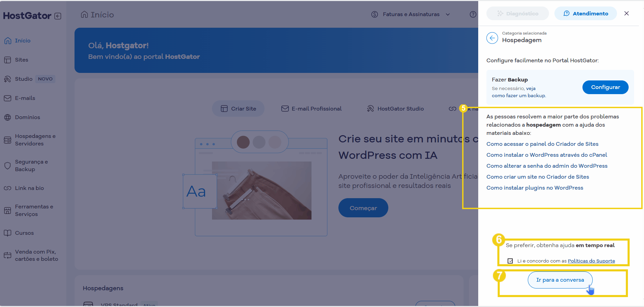Switch to the Diagnóstico tab
The width and height of the screenshot is (644, 307).
(x=518, y=13)
